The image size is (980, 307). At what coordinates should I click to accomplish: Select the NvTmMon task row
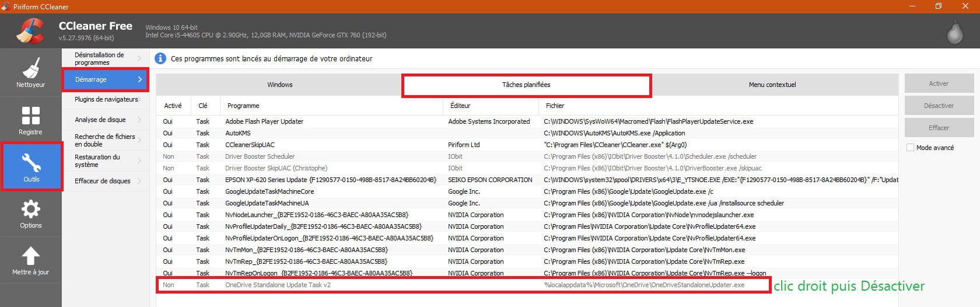(527, 250)
